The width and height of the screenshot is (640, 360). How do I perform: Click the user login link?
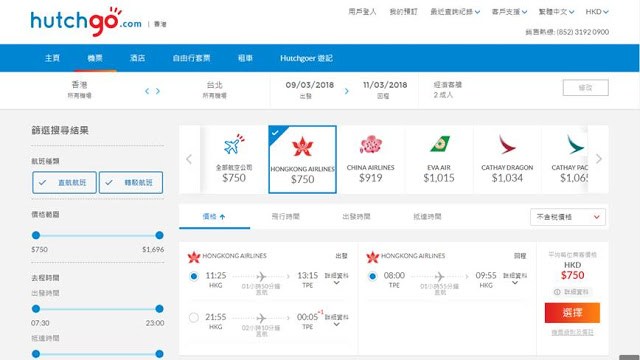click(362, 12)
